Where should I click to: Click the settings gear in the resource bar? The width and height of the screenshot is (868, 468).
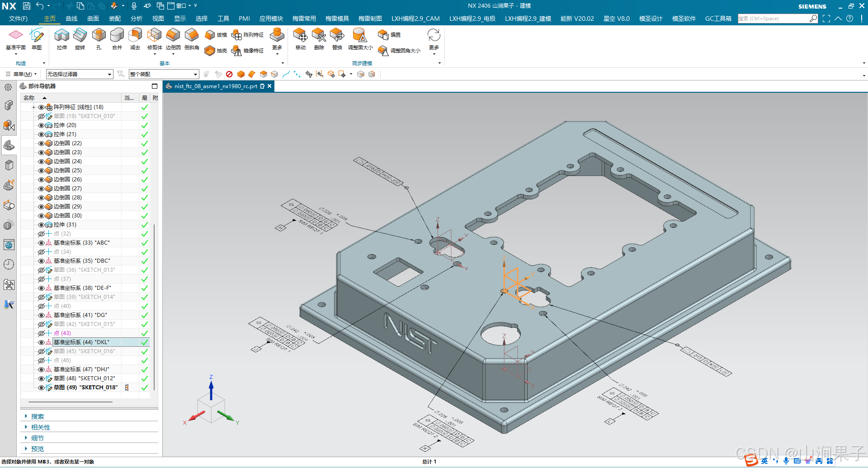[8, 87]
